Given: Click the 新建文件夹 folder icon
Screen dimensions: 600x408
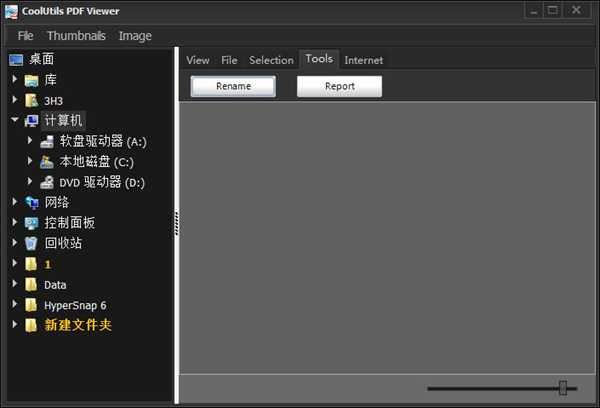Looking at the screenshot, I should [31, 325].
